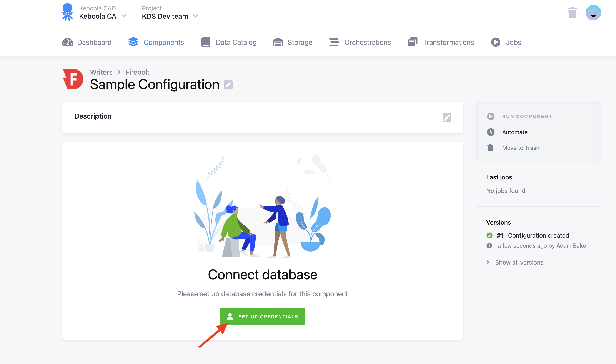Open trash icon in the top bar
The width and height of the screenshot is (616, 364).
[x=572, y=13]
